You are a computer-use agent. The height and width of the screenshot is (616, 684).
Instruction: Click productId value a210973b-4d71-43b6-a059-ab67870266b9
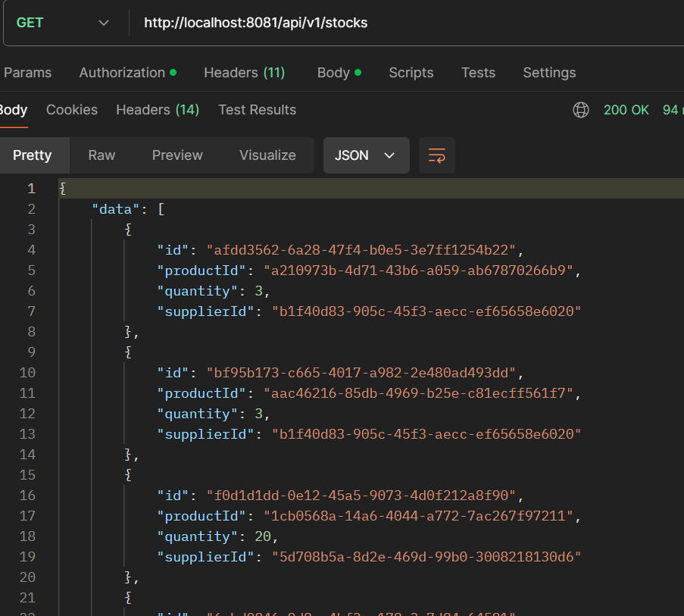[418, 270]
